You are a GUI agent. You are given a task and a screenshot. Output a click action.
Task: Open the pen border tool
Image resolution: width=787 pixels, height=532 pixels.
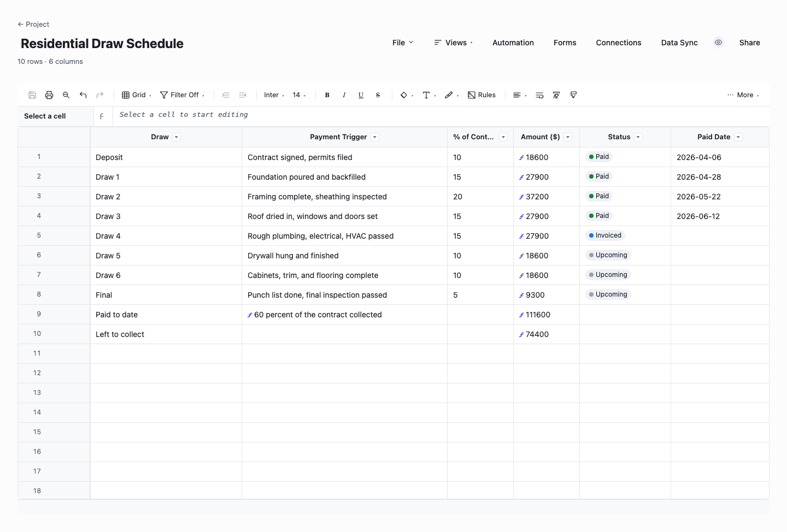[451, 95]
